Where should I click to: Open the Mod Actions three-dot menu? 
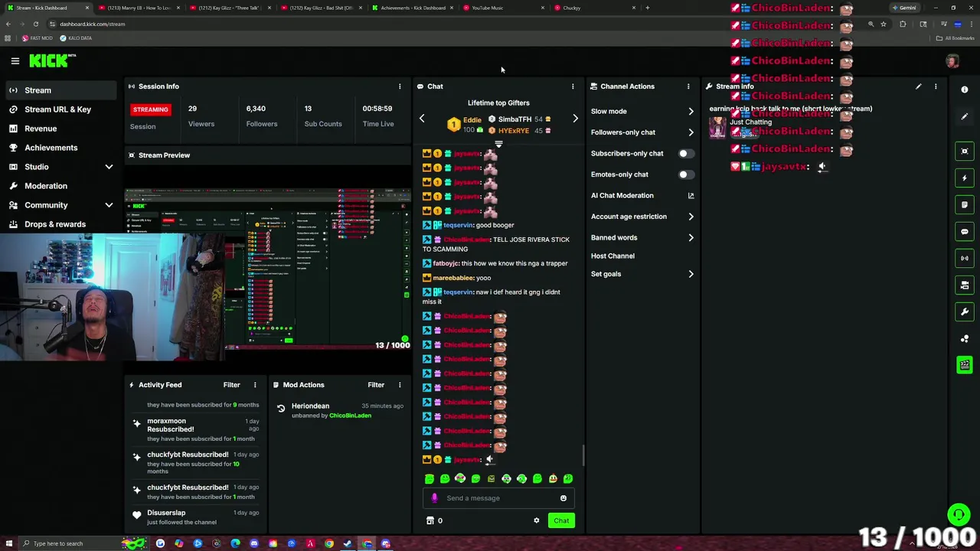point(399,385)
